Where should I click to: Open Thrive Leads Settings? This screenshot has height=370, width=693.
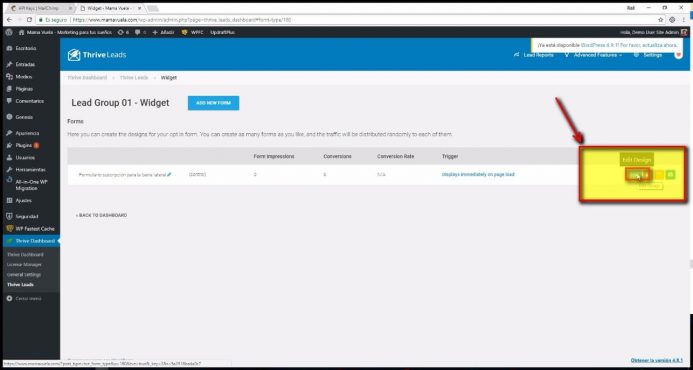pyautogui.click(x=648, y=55)
